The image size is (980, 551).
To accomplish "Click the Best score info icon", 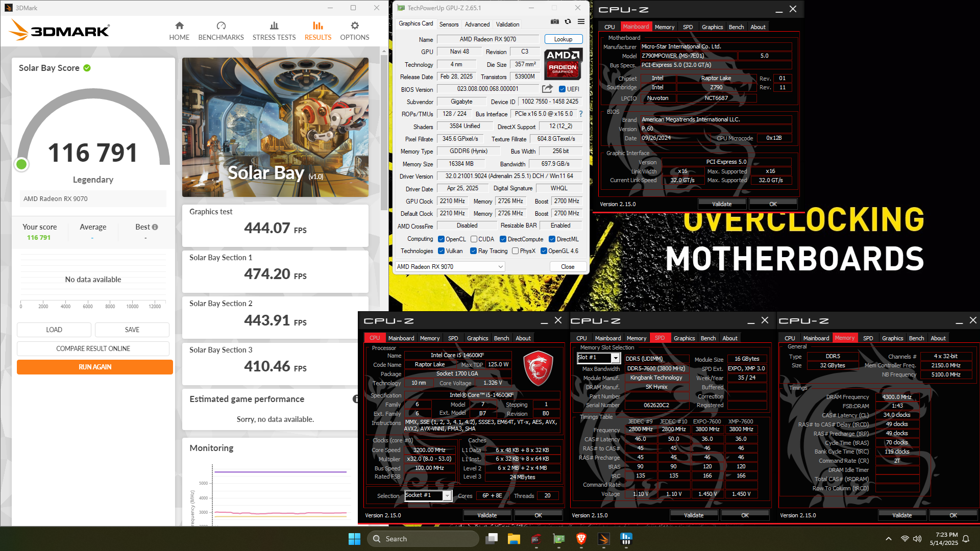I will (155, 227).
